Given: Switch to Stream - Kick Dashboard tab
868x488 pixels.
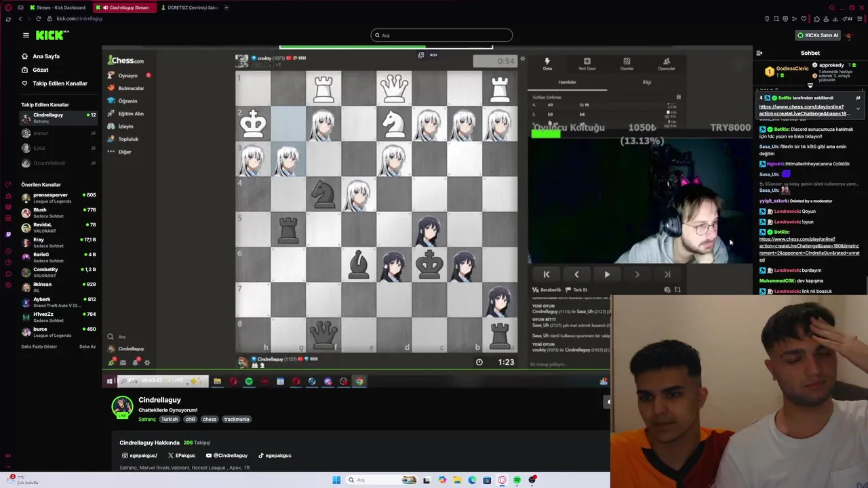Looking at the screenshot, I should 58,7.
